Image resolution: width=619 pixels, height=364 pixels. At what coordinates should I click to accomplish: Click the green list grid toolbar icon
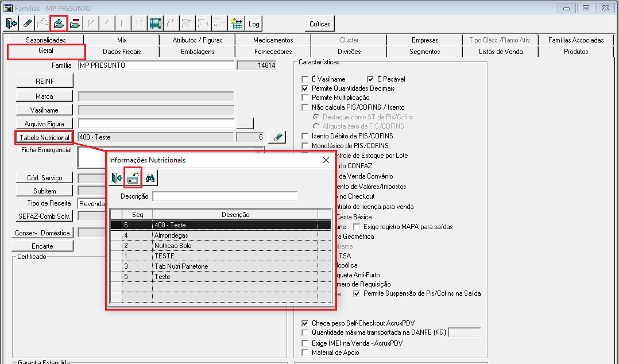point(155,24)
